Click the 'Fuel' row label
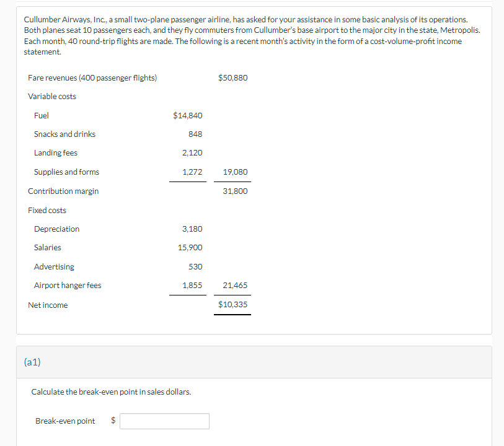This screenshot has width=504, height=446. coord(42,115)
